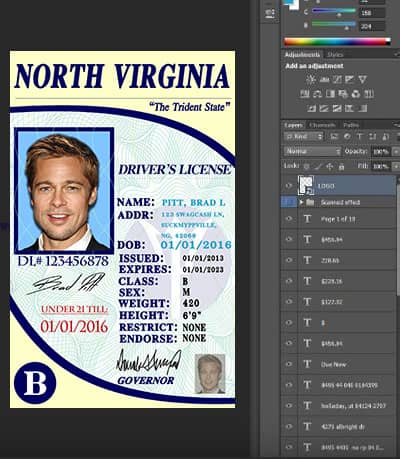Hide the LOGO layer visibility eye
400x459 pixels.
(x=289, y=186)
